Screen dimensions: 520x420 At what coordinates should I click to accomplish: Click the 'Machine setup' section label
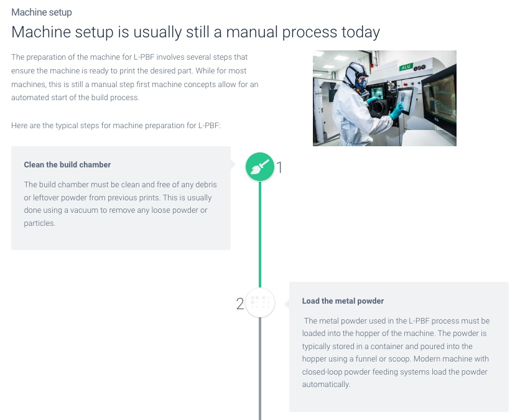(x=42, y=12)
